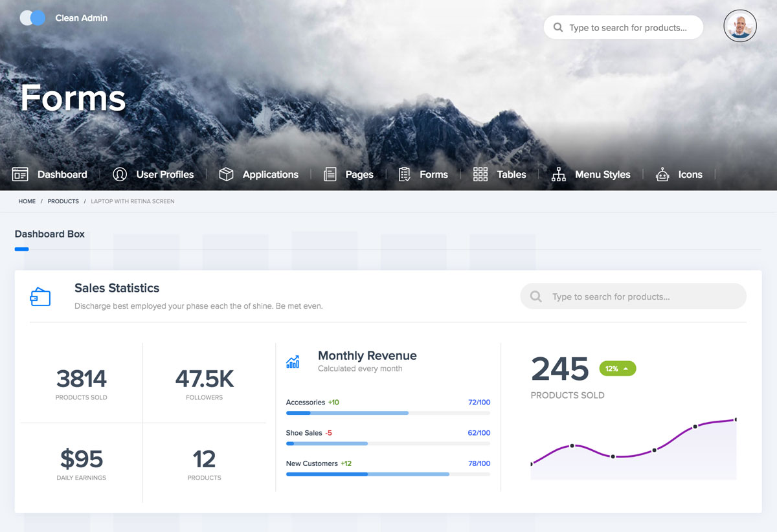This screenshot has width=777, height=532.
Task: Click the 12% green growth badge
Action: (617, 368)
